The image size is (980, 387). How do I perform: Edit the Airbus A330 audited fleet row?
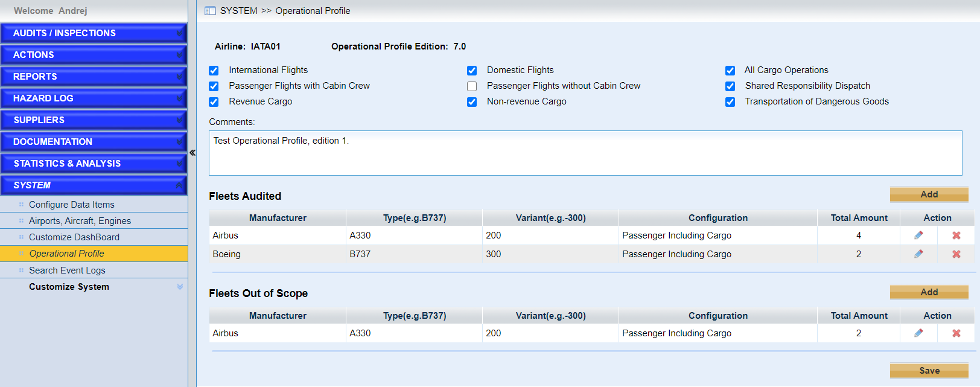(x=918, y=235)
